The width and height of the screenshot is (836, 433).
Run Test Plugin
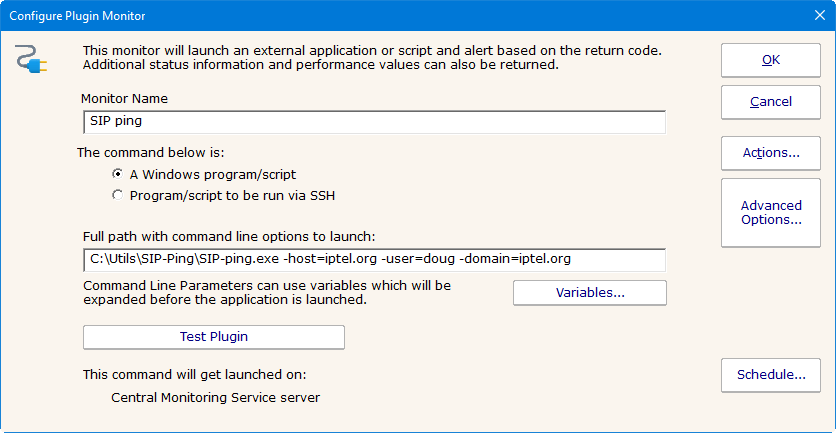[213, 337]
